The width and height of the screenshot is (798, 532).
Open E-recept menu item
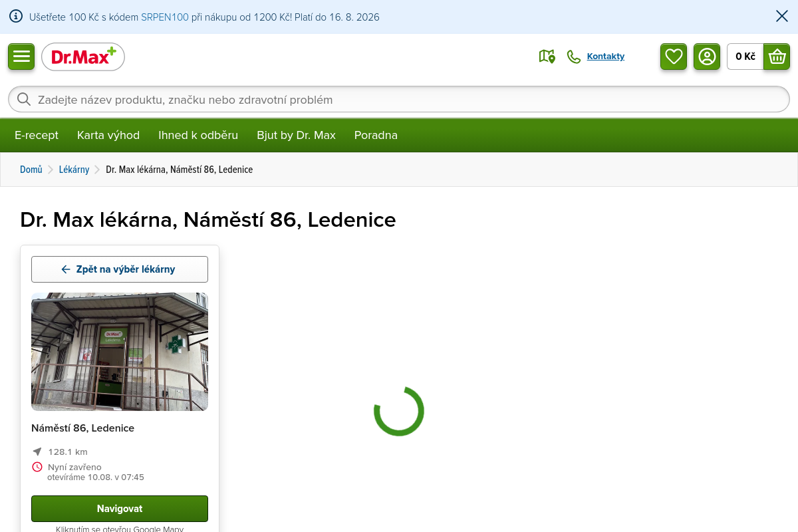point(37,135)
